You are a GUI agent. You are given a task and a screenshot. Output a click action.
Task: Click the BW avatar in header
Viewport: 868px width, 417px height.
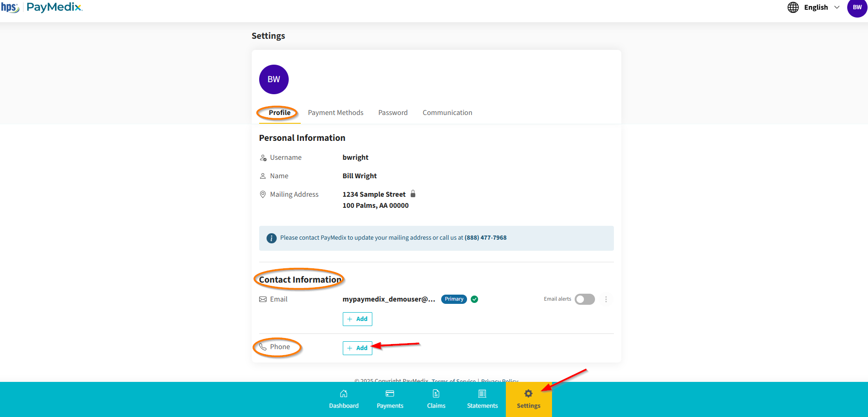pyautogui.click(x=857, y=8)
